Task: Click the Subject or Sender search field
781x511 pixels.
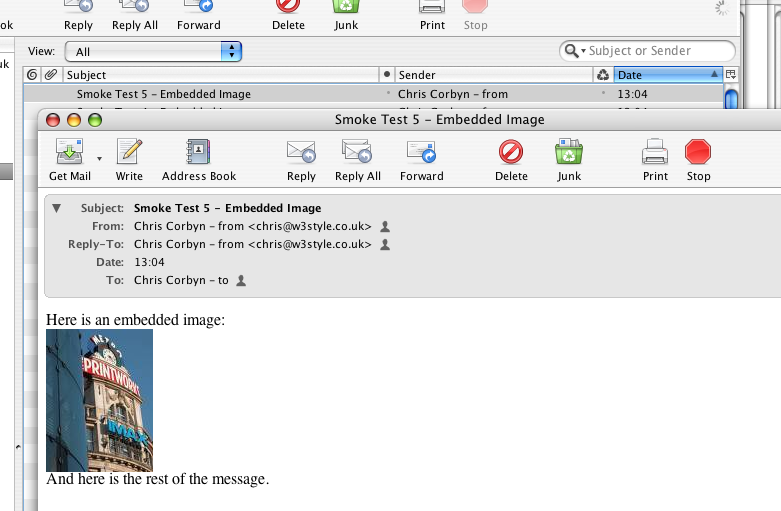Action: click(655, 51)
